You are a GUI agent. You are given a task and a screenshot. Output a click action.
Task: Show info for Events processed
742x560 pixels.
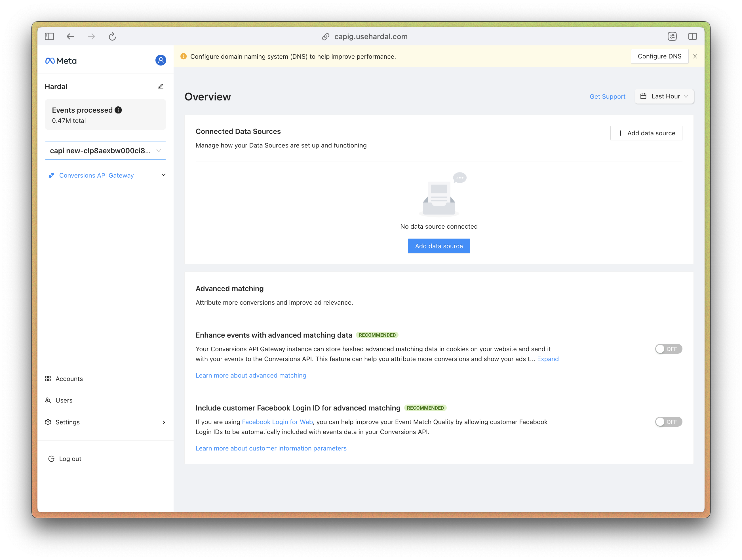click(x=118, y=110)
